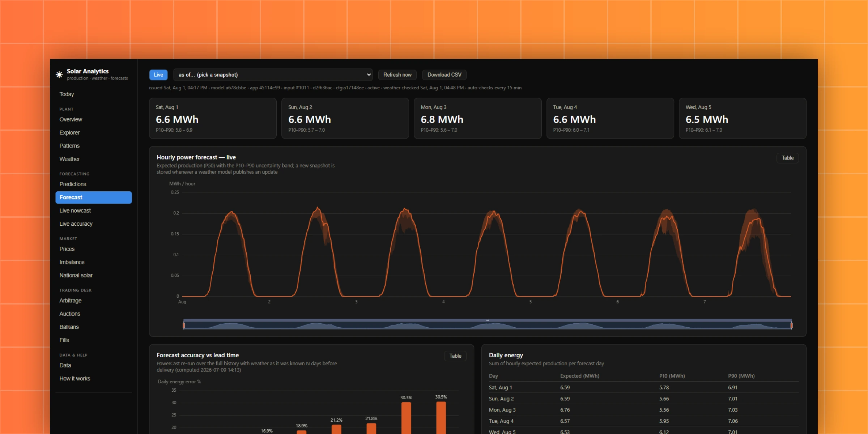868x434 pixels.
Task: Select the active Forecast sidebar item
Action: click(x=94, y=197)
